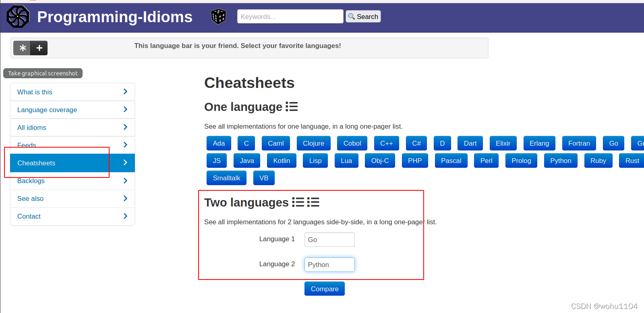
Task: Open the Lisp cheatsheet
Action: coord(315,161)
